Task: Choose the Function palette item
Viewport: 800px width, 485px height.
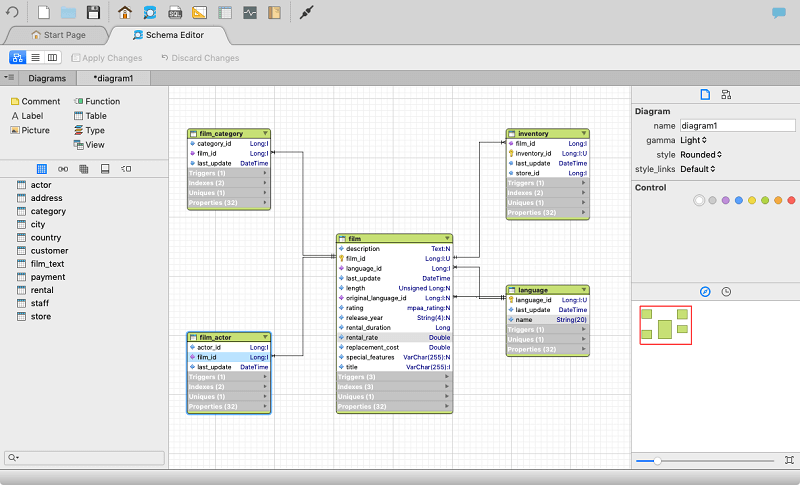Action: [97, 101]
